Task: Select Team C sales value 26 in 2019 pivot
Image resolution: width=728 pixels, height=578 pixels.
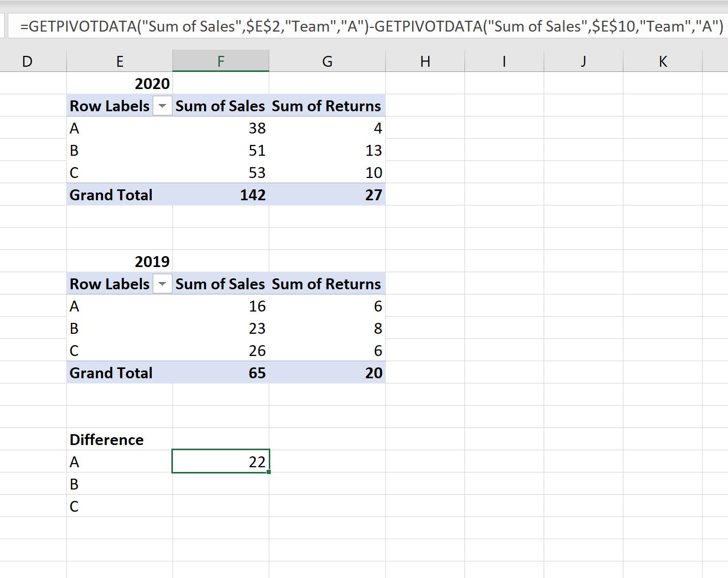Action: (221, 350)
